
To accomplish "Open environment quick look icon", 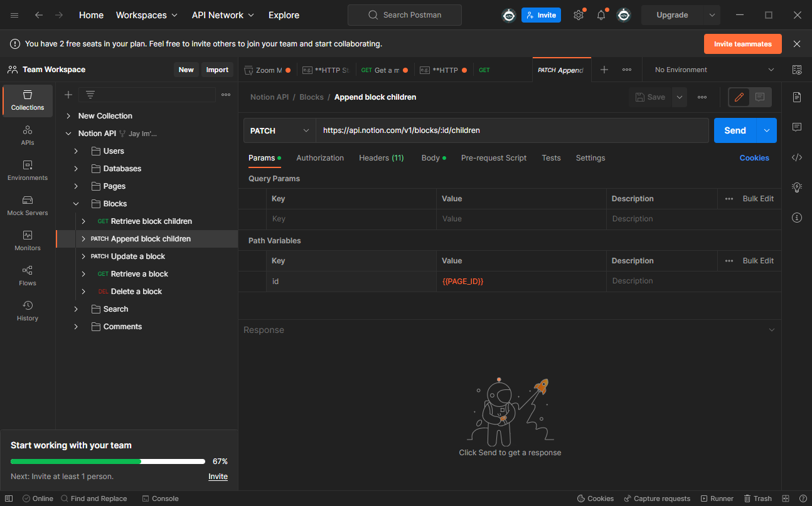I will click(797, 70).
